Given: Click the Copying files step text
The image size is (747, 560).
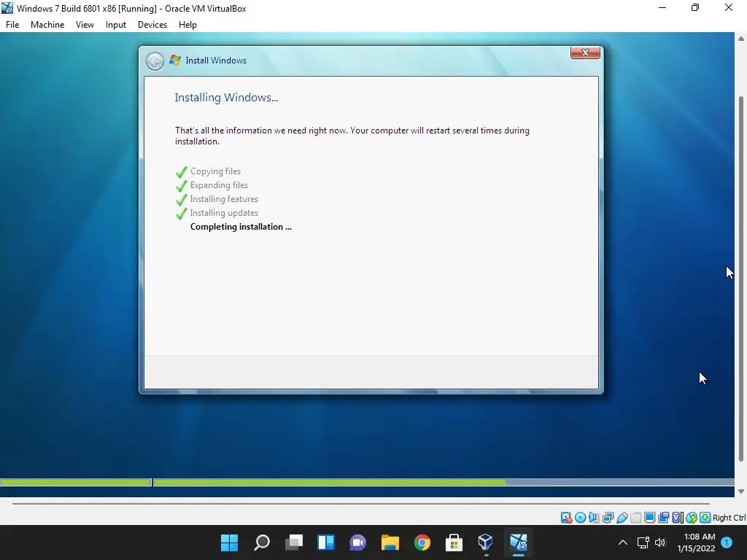Looking at the screenshot, I should pyautogui.click(x=215, y=171).
